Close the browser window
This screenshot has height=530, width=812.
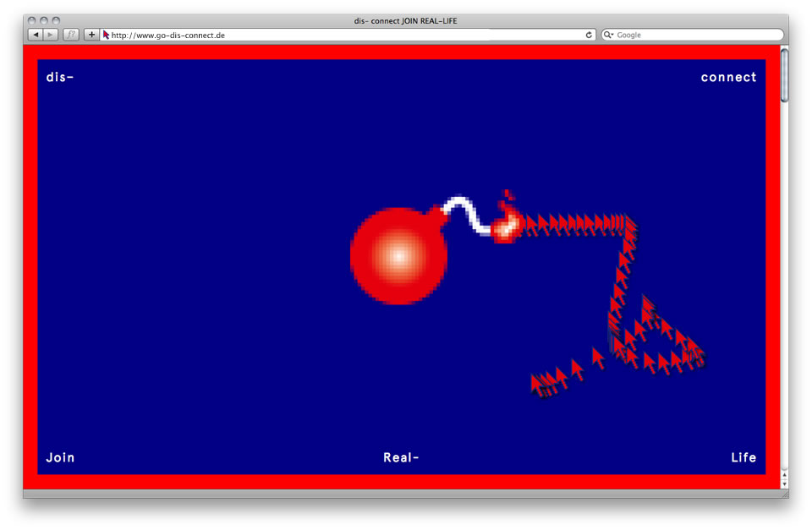31,20
